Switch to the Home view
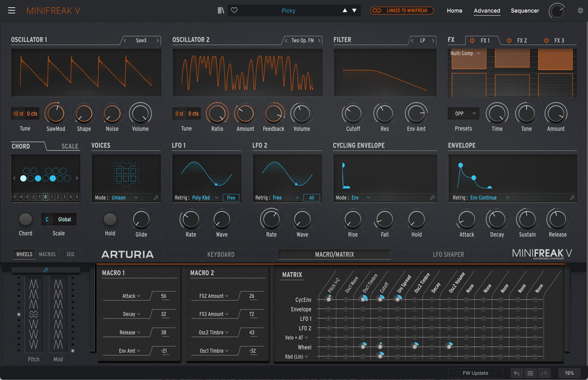Screen dimensions: 588x380 pyautogui.click(x=454, y=10)
